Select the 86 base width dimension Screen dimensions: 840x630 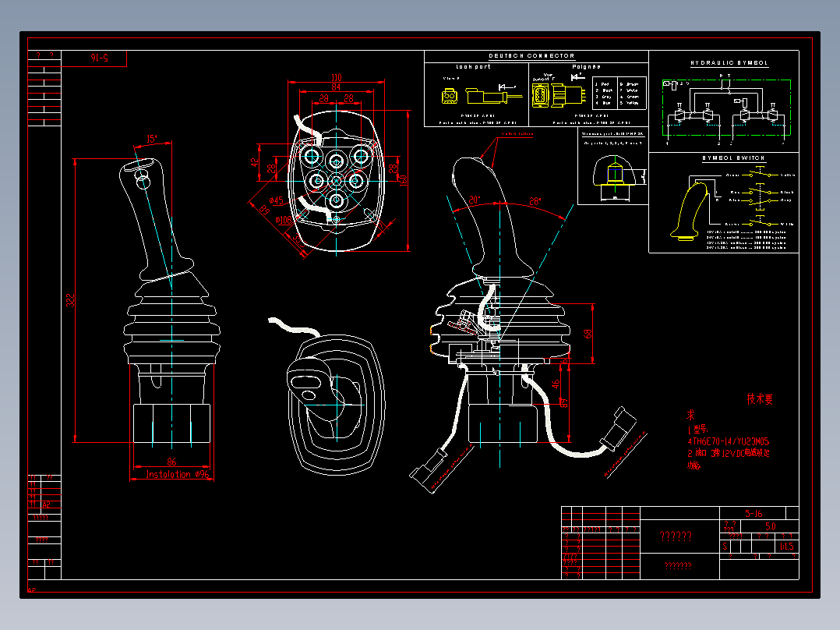pyautogui.click(x=171, y=461)
